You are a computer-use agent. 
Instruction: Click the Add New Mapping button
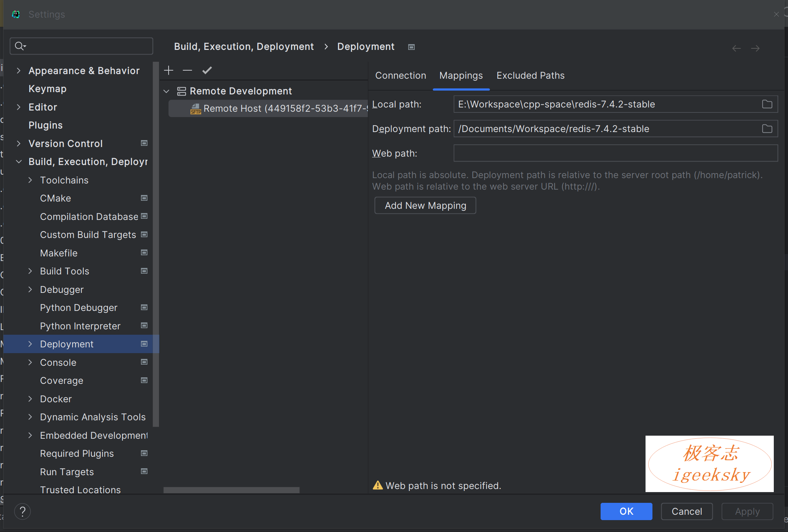(x=425, y=205)
